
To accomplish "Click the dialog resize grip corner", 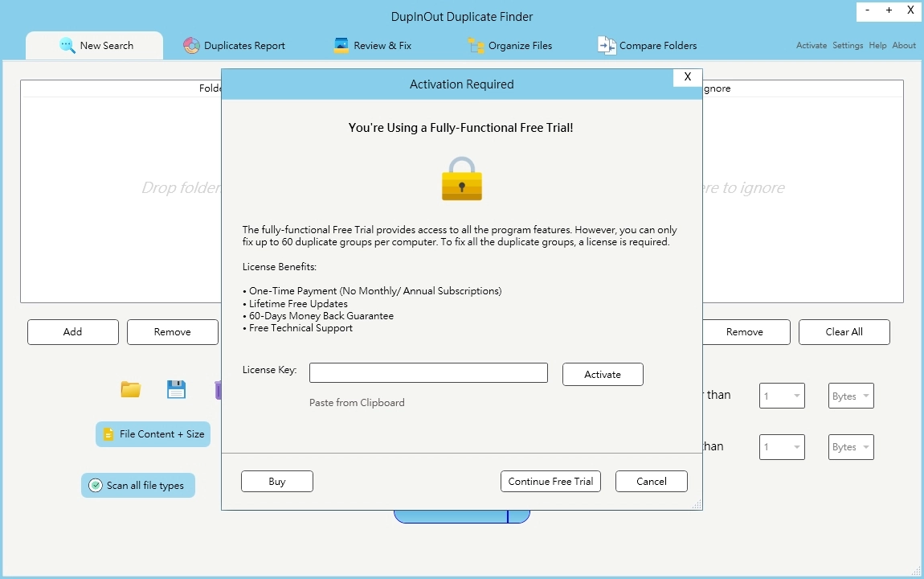I will pos(697,505).
